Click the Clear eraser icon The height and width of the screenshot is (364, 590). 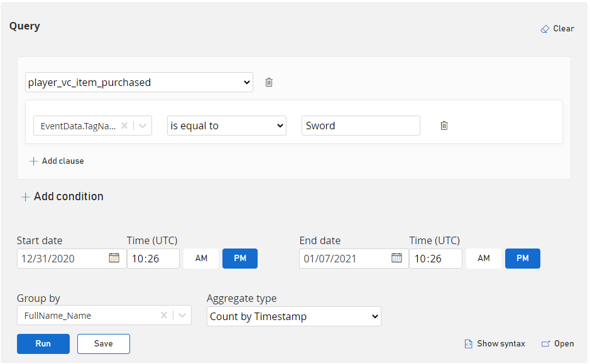point(545,29)
